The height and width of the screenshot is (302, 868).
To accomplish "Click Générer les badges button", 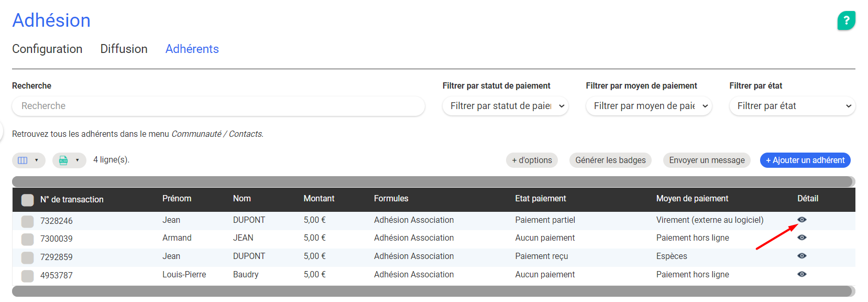I will coord(610,160).
